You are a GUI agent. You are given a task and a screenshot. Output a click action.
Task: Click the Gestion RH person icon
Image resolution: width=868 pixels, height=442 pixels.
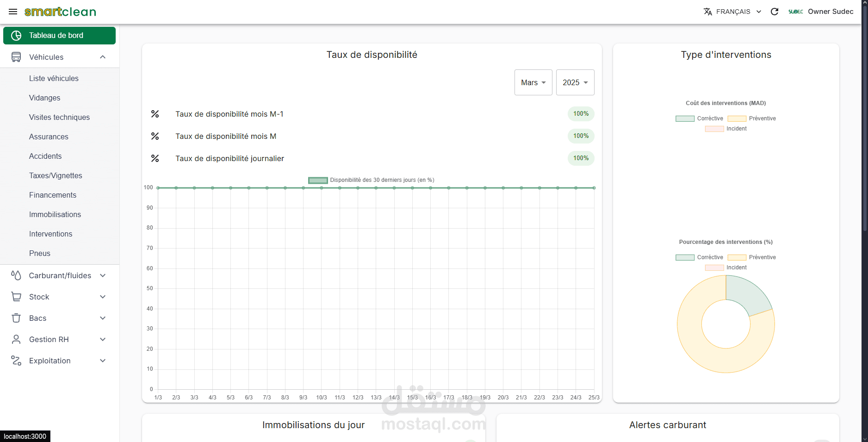coord(16,339)
